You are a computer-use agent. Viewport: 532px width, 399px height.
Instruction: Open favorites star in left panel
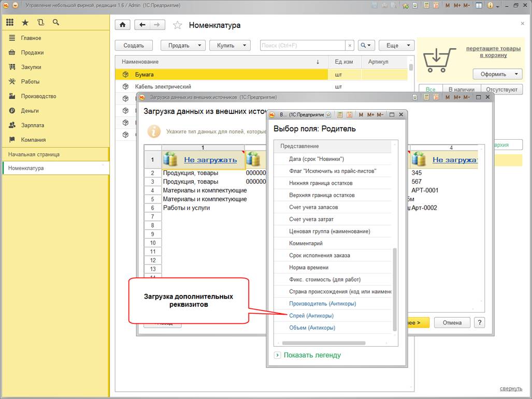point(25,22)
